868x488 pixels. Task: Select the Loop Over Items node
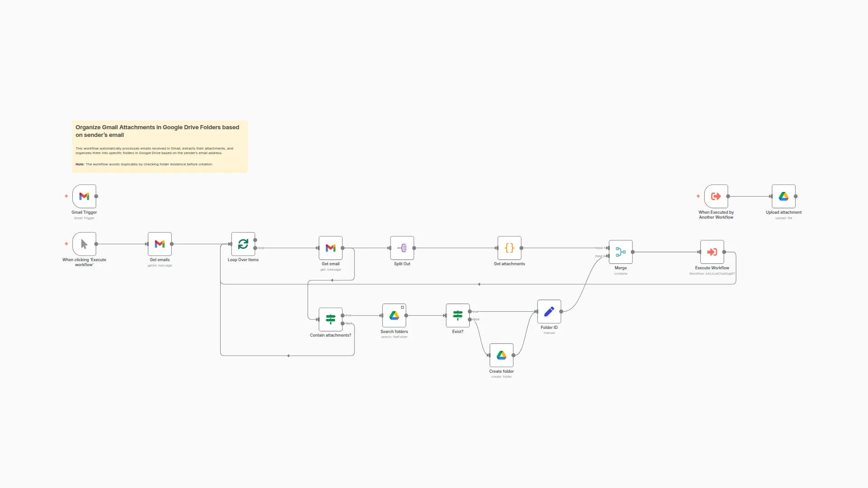tap(243, 244)
